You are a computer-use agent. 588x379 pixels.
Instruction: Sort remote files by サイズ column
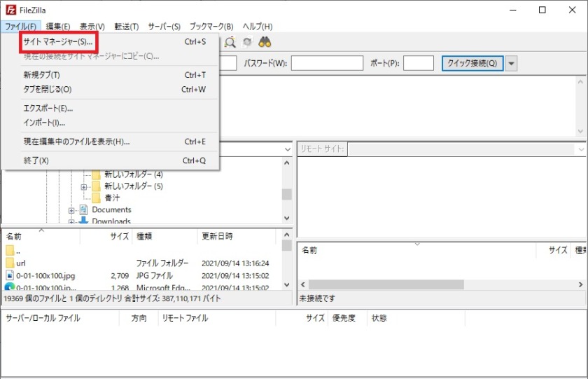pos(554,250)
